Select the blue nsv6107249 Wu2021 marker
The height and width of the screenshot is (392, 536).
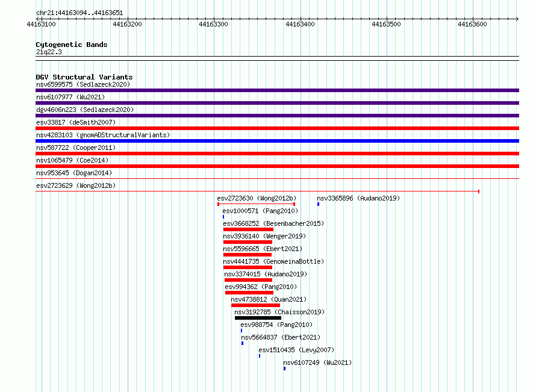284,369
